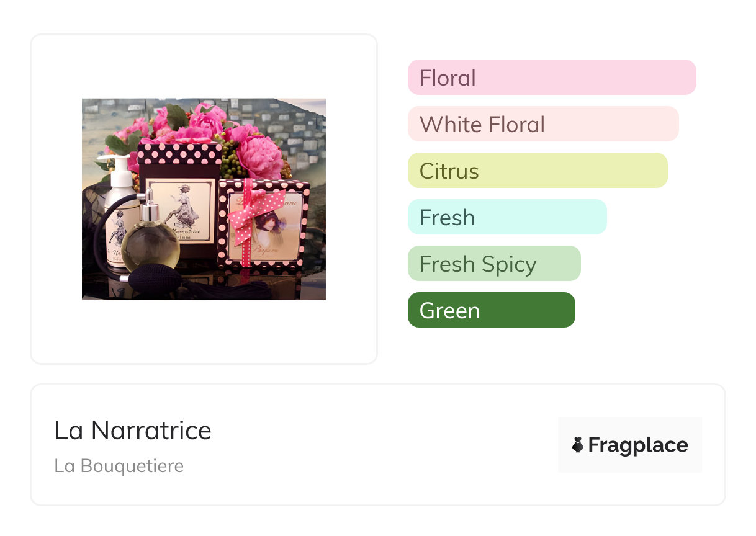Click the round atomizer perfume bottle in photo
The width and height of the screenshot is (756, 536).
click(150, 245)
